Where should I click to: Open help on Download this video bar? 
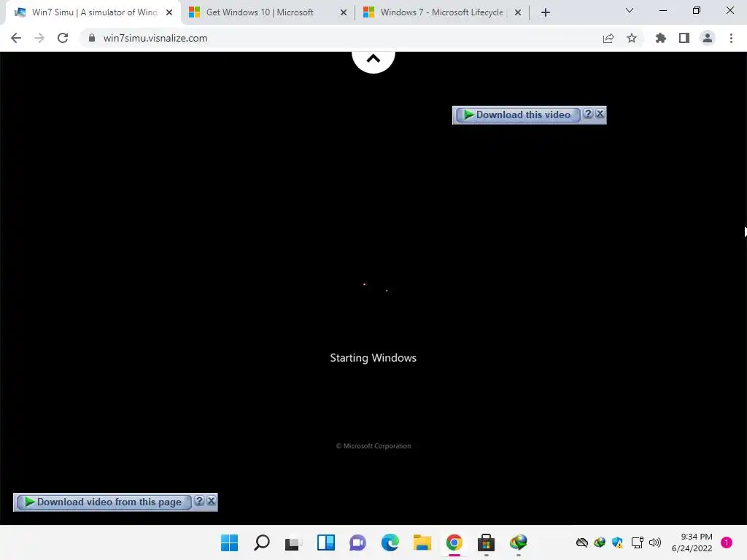pyautogui.click(x=588, y=114)
